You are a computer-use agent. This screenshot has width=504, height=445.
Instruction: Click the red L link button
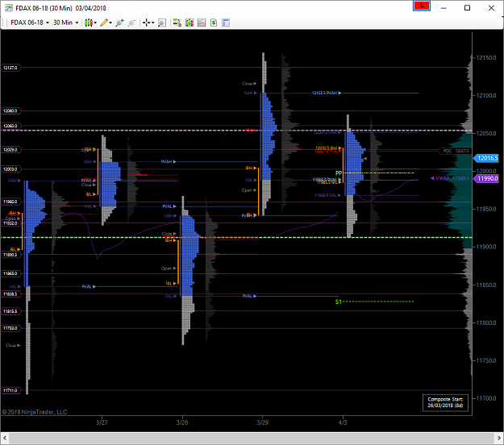coord(422,6)
